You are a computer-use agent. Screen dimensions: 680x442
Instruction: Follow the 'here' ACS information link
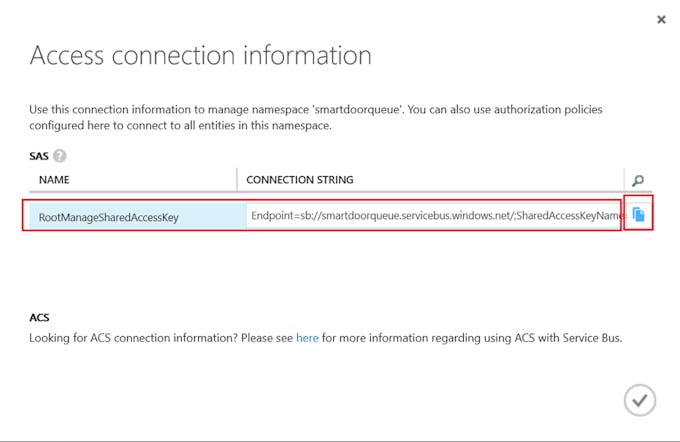pyautogui.click(x=307, y=338)
